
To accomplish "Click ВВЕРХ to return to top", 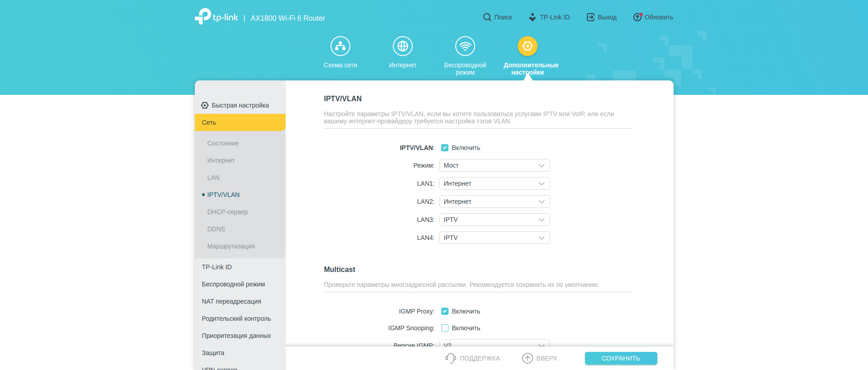I will (540, 358).
